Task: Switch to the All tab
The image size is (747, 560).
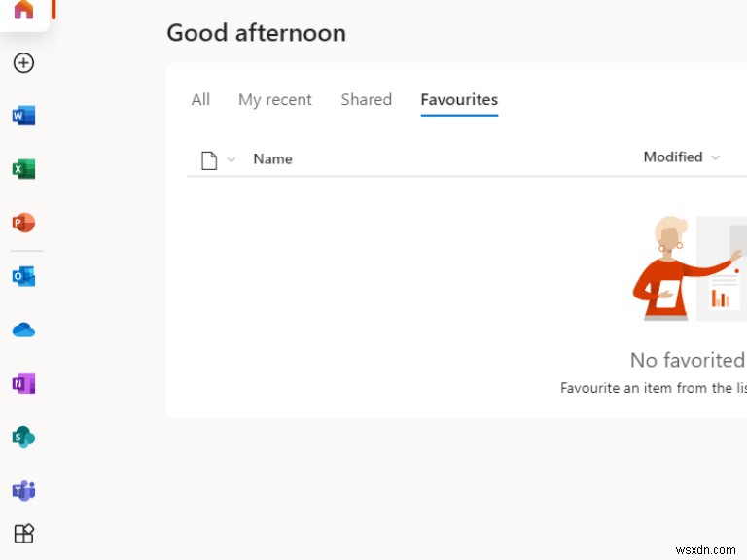Action: click(x=200, y=99)
